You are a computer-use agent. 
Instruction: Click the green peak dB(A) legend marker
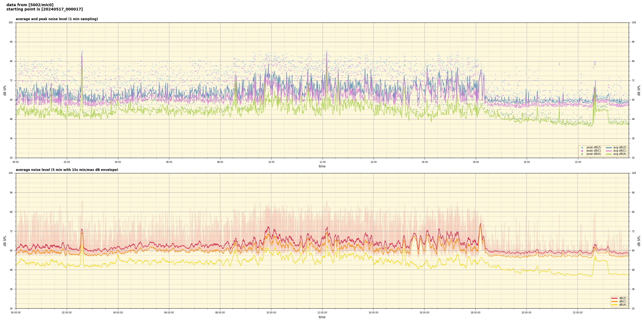click(x=582, y=154)
